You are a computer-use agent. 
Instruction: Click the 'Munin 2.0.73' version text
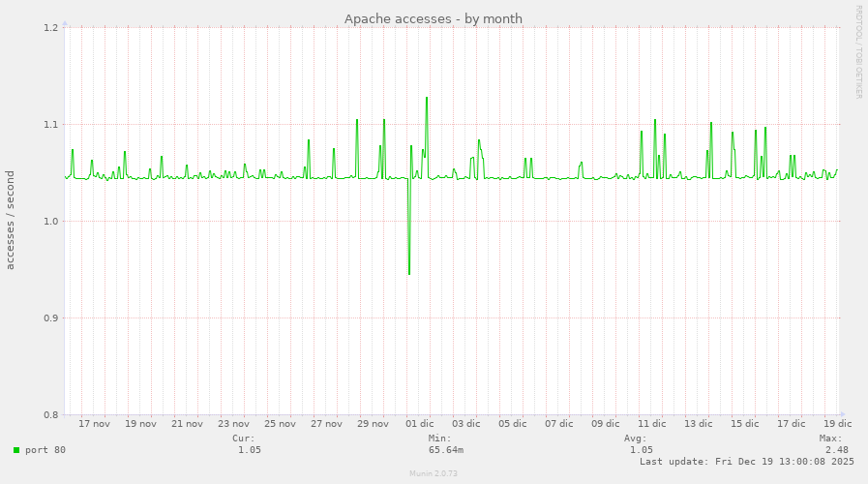(x=434, y=473)
